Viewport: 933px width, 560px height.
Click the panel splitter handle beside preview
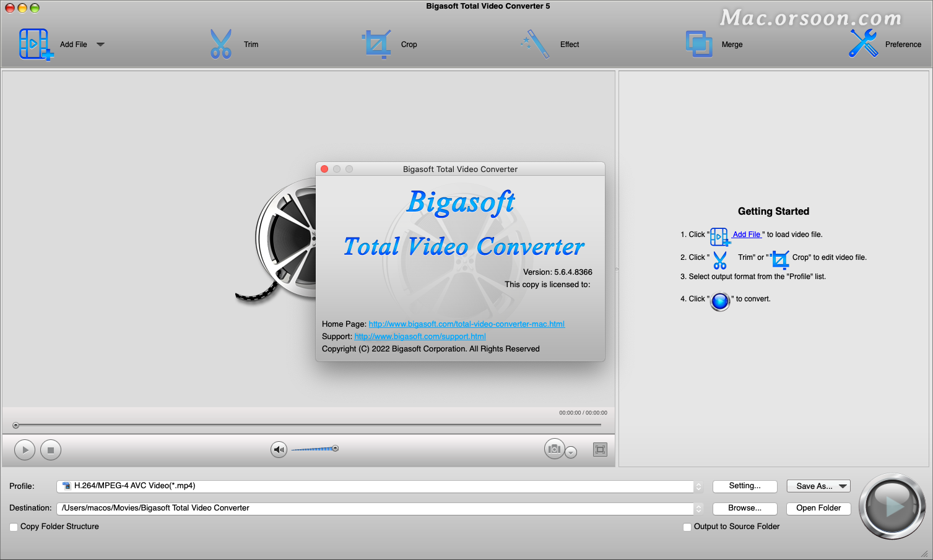pyautogui.click(x=617, y=269)
